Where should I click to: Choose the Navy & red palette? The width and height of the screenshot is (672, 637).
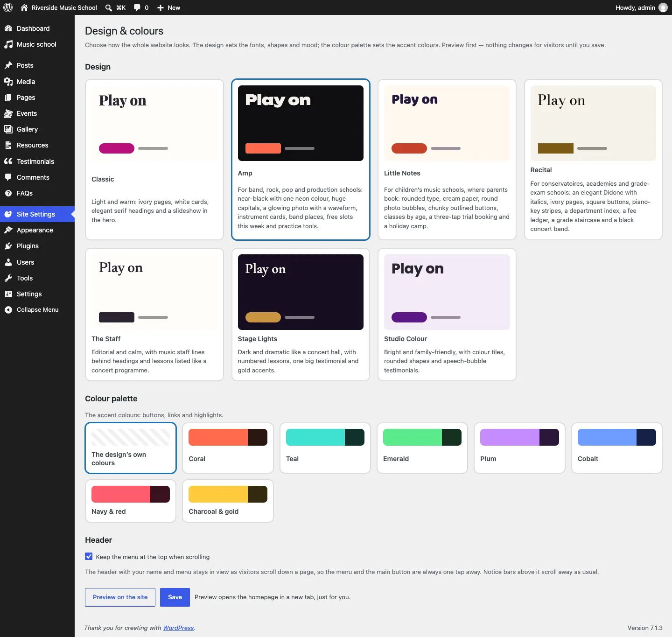(x=131, y=501)
